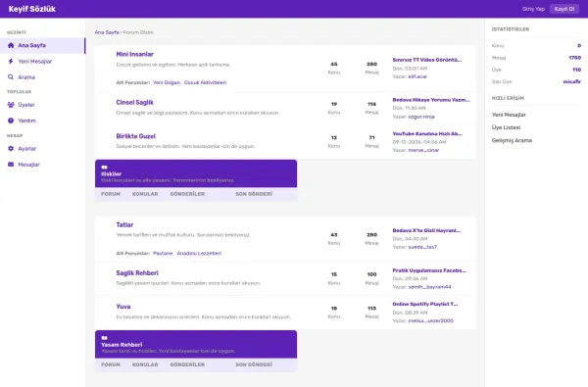Screen dimensions: 588x387
Task: Open the Iliskiler category heading
Action: (111, 174)
